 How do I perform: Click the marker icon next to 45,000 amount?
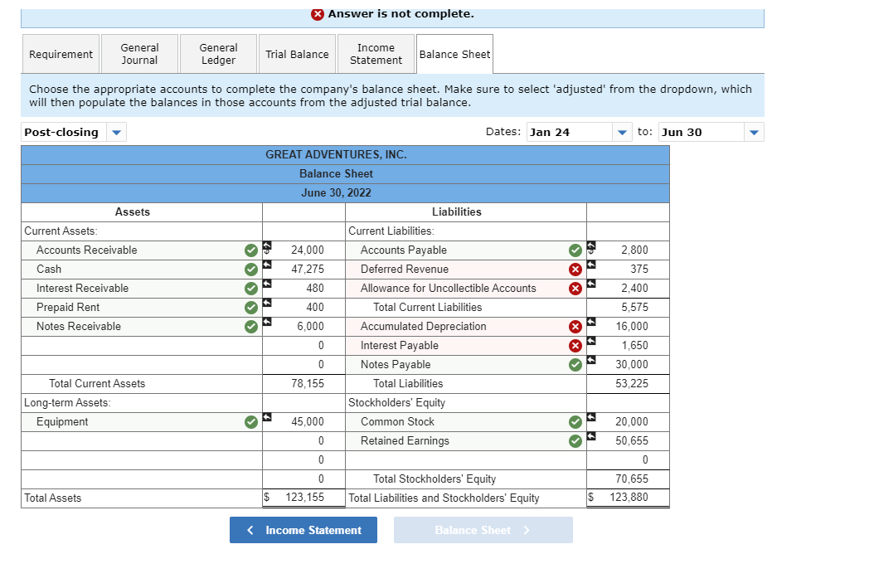[x=267, y=417]
